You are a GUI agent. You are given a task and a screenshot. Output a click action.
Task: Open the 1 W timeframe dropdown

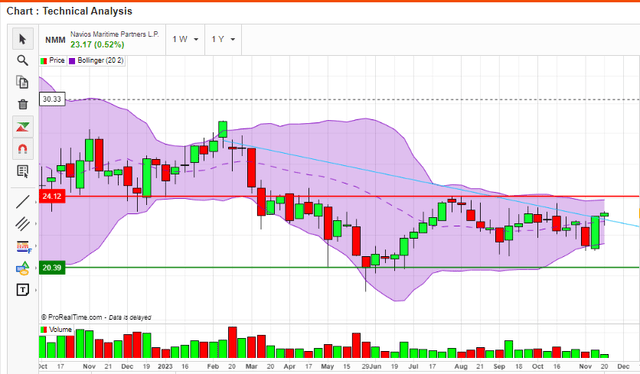[x=185, y=39]
